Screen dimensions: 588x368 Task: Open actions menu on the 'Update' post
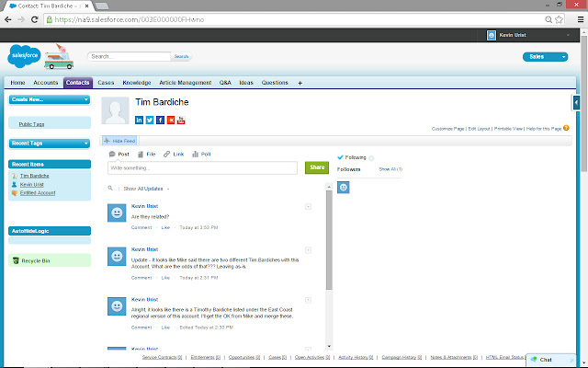click(308, 250)
